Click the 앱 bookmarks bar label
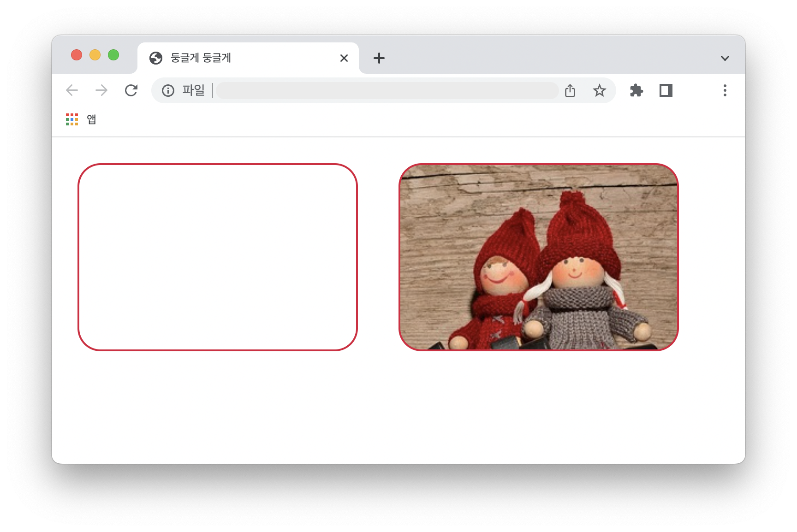Viewport: 797px width, 532px height. [91, 119]
